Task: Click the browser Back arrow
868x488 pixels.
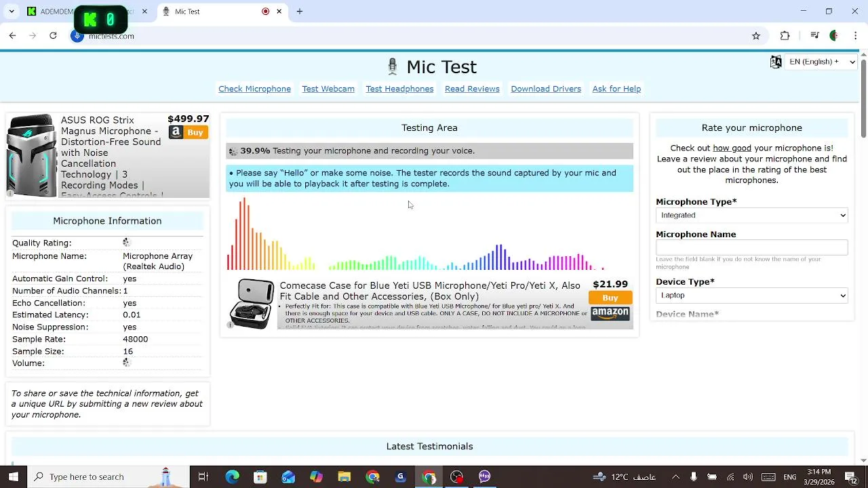Action: click(x=12, y=36)
